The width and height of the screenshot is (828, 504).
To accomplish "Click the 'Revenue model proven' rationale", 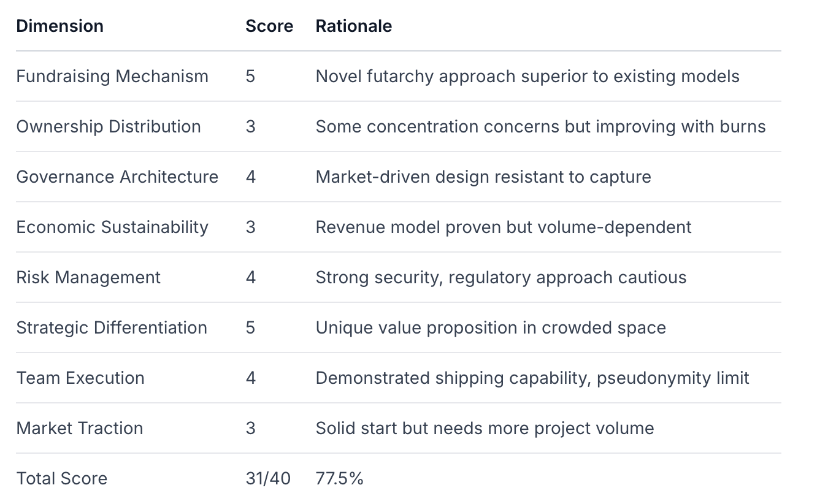I will tap(504, 227).
